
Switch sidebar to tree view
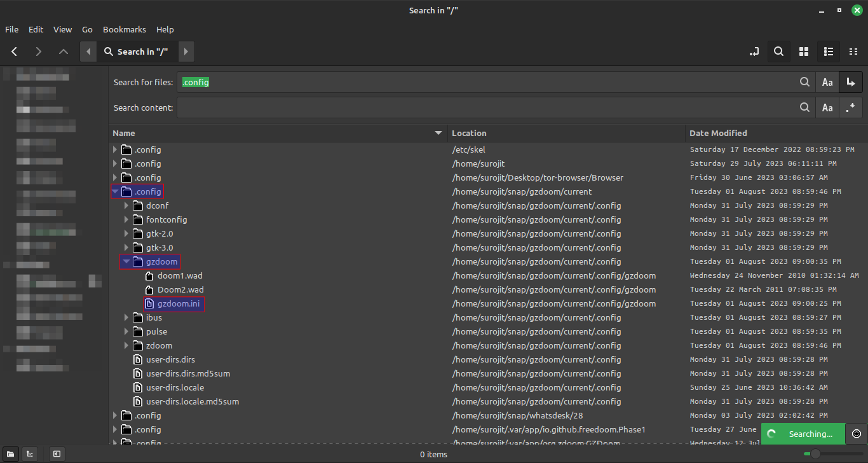point(29,454)
